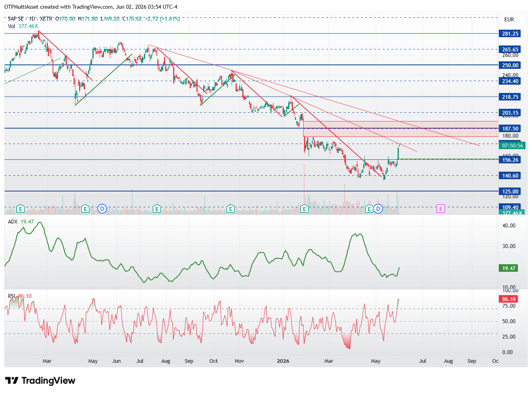Select the green 19.47 ADX value label
The width and height of the screenshot is (532, 394).
coord(509,268)
